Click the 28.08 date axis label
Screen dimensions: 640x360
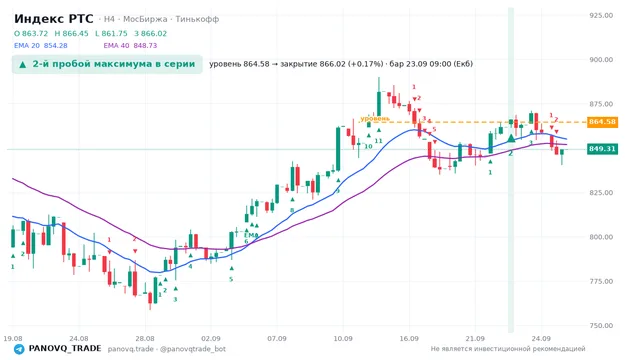click(145, 339)
